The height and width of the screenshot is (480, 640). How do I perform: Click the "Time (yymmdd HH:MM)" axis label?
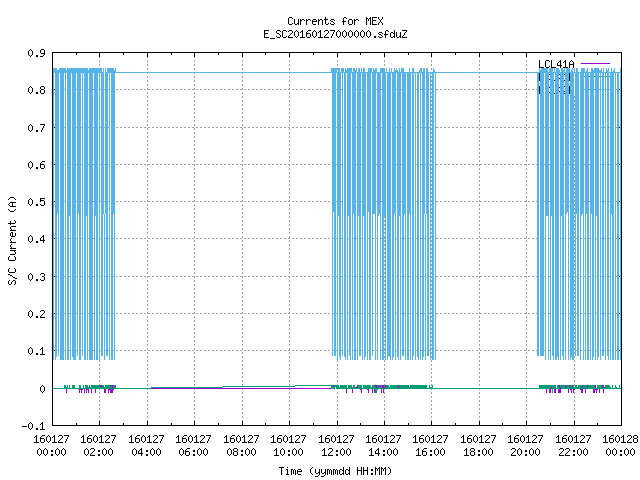point(335,471)
